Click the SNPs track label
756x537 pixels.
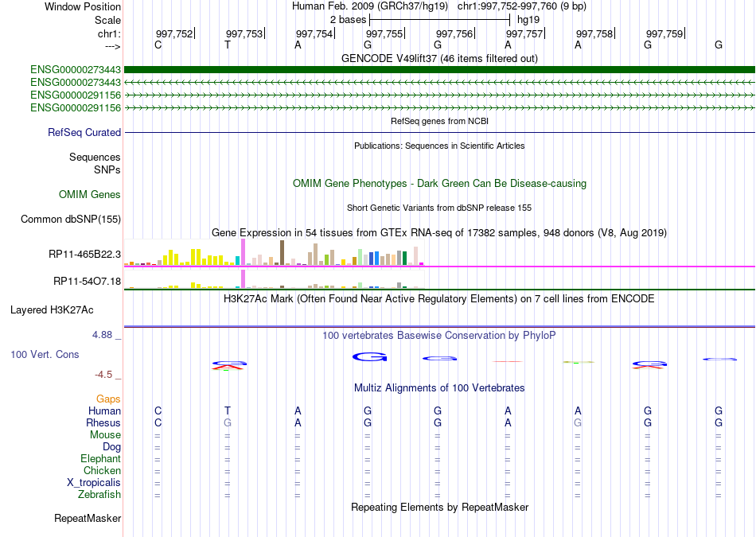[x=107, y=169]
